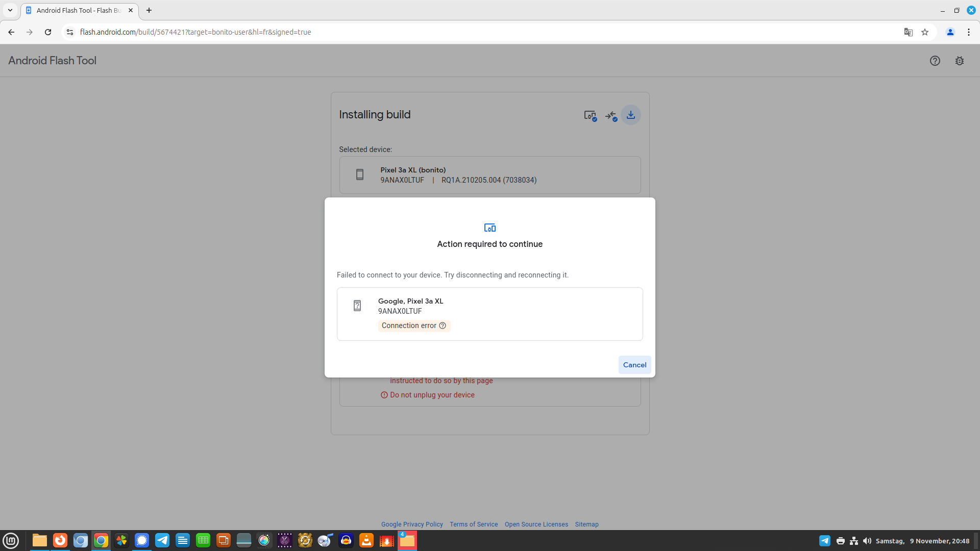Launch LibreOffice Writer from taskbar
The image size is (980, 551).
(183, 540)
